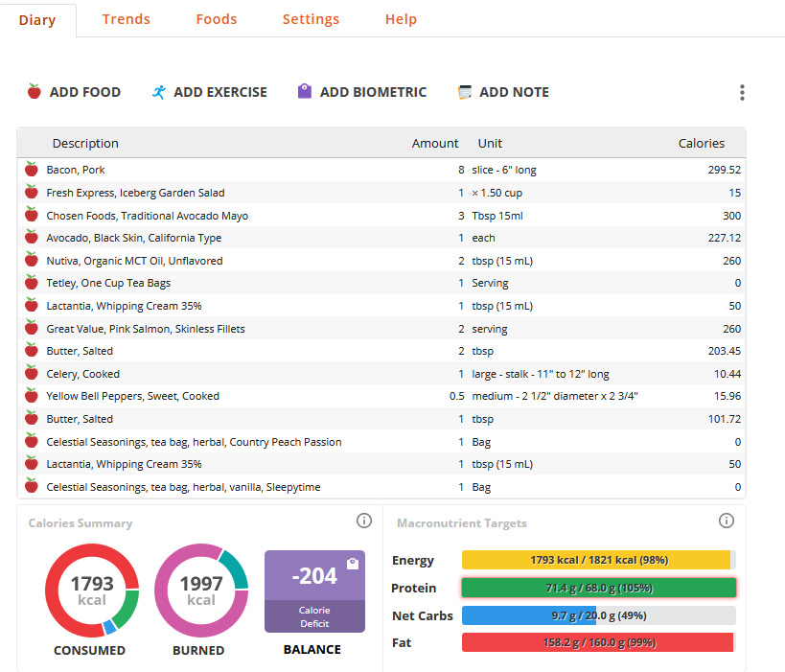Select 'Great Value, Pink Salmon, Skinless Fillets' text
This screenshot has width=785, height=672.
(146, 329)
